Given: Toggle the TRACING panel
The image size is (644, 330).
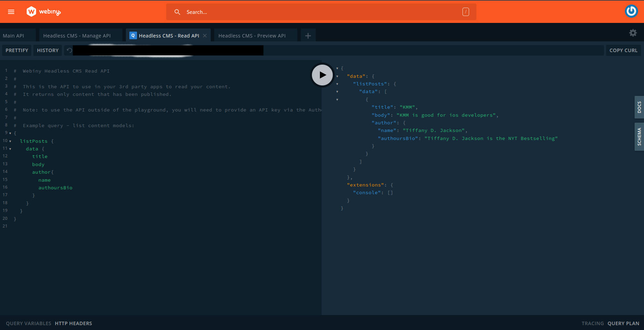Looking at the screenshot, I should click(593, 323).
